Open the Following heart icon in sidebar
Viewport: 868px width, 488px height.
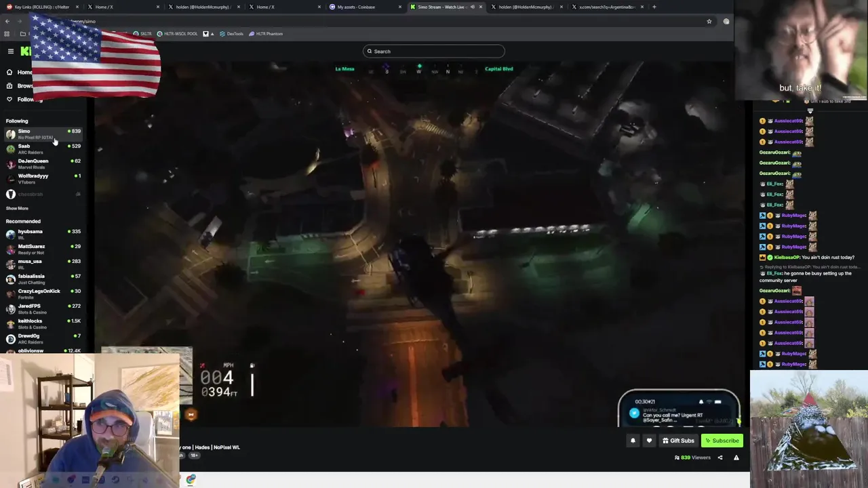tap(9, 99)
